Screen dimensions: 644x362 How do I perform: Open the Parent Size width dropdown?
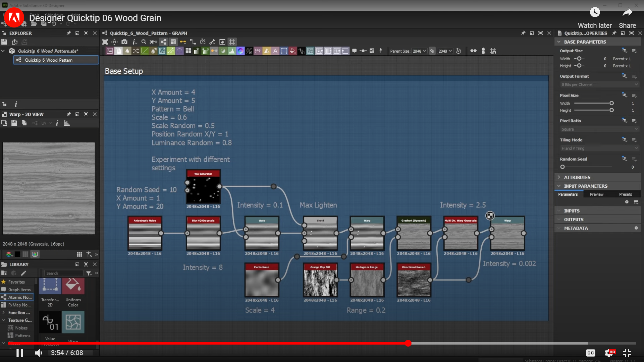[x=419, y=51]
